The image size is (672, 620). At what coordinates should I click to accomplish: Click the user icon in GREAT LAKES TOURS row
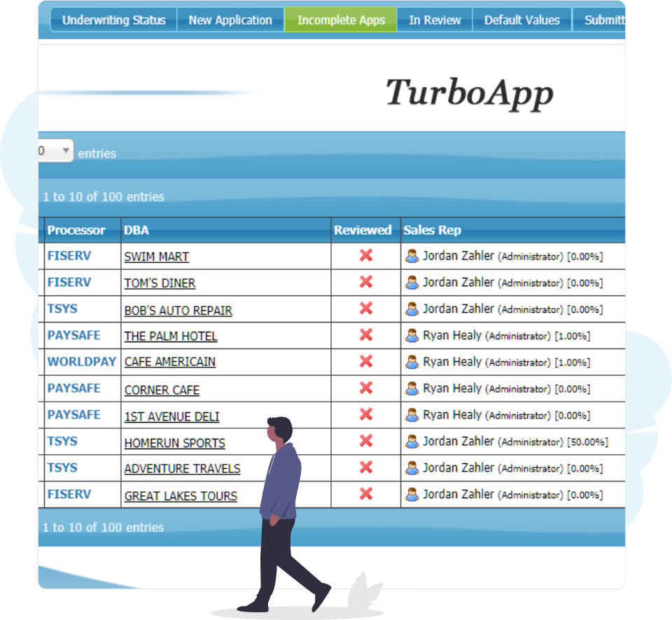[x=412, y=495]
